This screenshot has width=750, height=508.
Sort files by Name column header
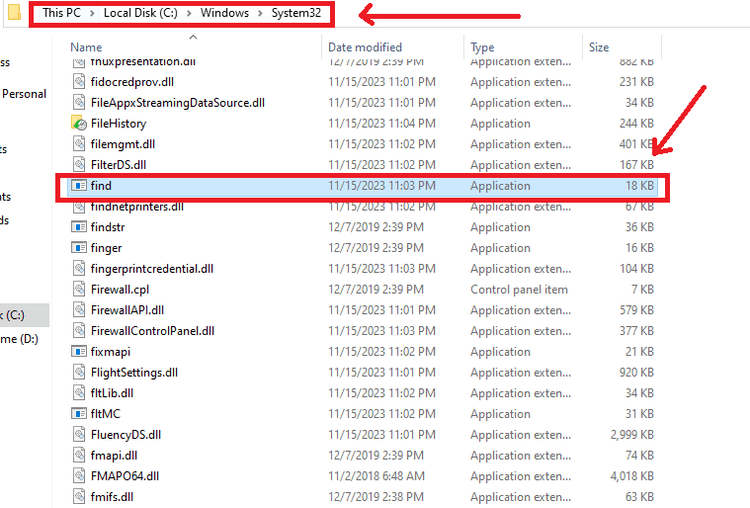[87, 47]
